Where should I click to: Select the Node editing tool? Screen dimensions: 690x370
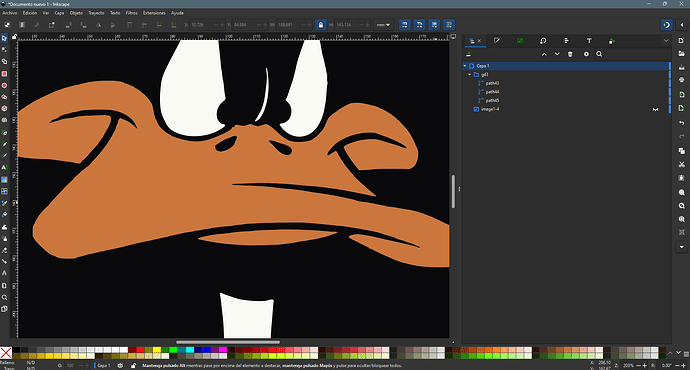(4, 50)
